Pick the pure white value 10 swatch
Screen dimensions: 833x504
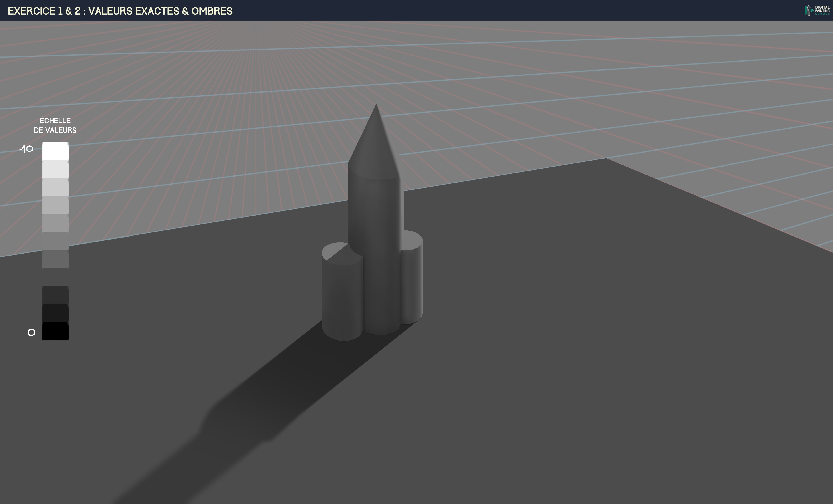[x=56, y=151]
